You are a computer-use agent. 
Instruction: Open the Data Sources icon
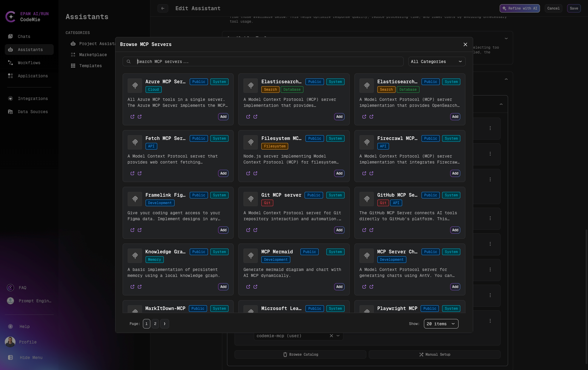pos(10,112)
